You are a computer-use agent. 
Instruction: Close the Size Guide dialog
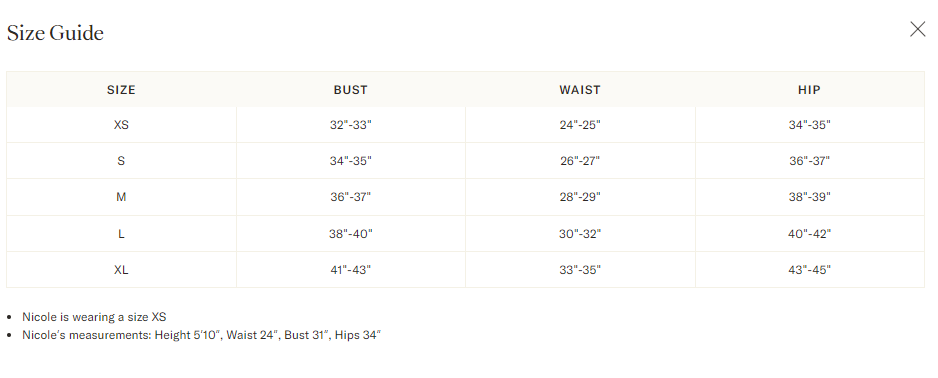(x=917, y=29)
